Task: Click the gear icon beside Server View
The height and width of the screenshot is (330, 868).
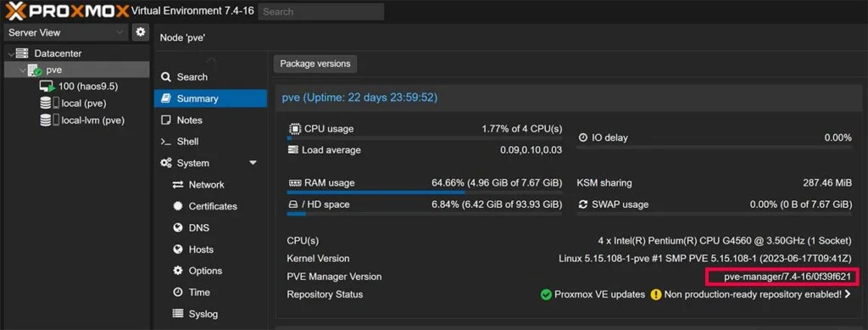Action: click(x=141, y=32)
